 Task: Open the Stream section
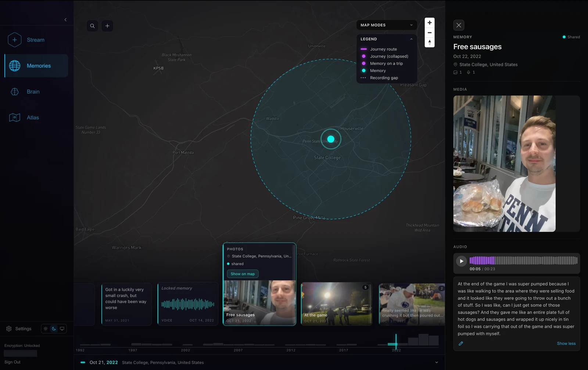point(36,40)
